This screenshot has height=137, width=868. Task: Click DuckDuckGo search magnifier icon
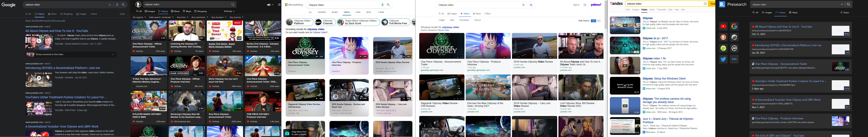(233, 5)
